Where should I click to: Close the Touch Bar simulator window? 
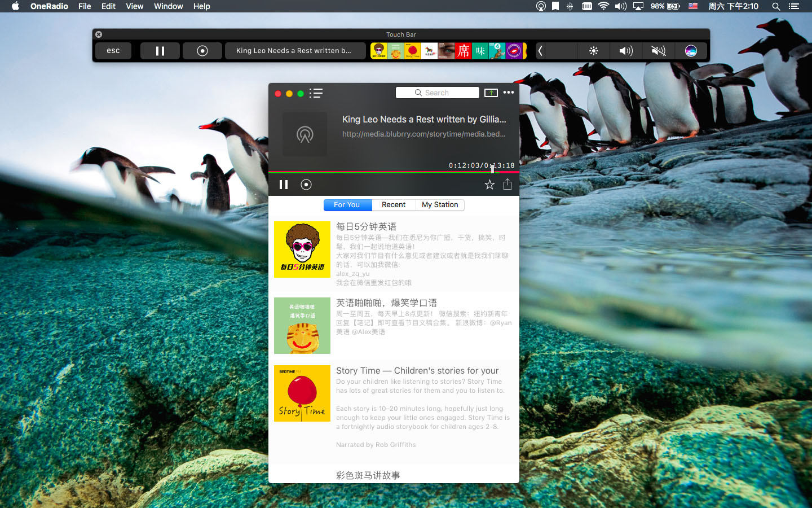[x=99, y=34]
